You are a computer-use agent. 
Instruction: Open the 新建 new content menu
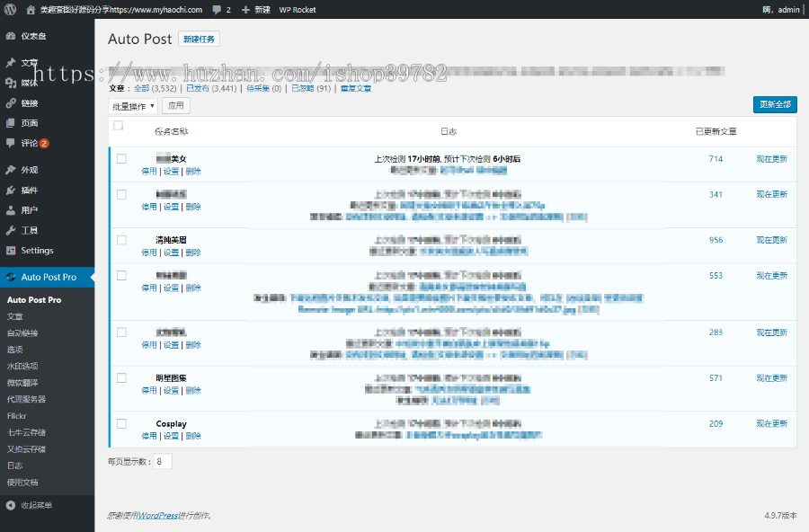pos(255,9)
